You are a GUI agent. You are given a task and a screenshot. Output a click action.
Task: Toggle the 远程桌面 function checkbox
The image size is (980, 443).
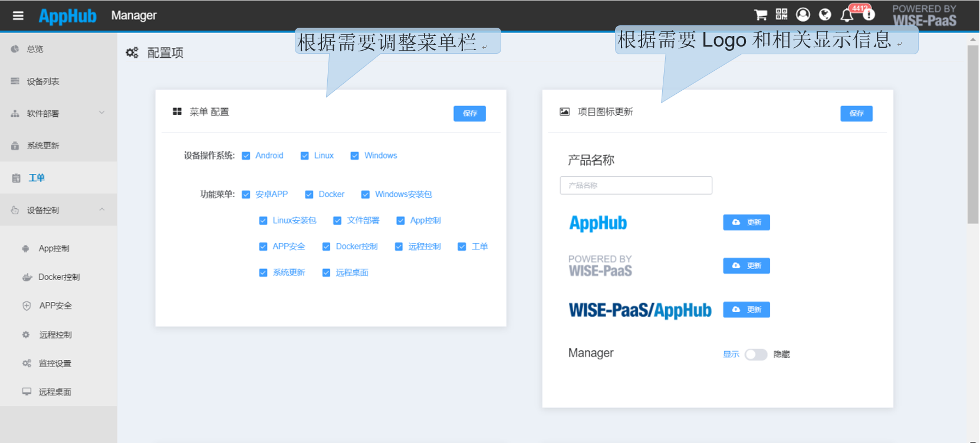(326, 273)
